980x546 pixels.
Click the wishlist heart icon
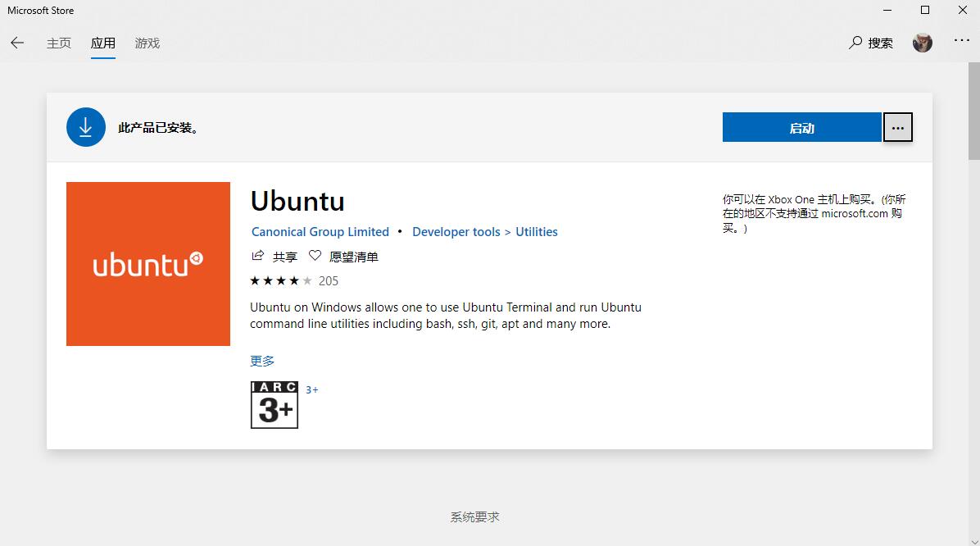coord(315,256)
